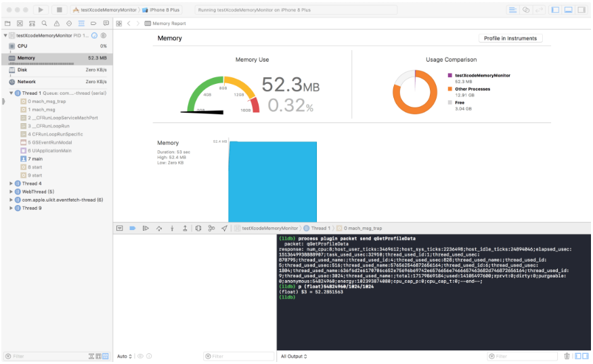Image resolution: width=593 pixels, height=364 pixels.
Task: Click the Quick Look eye icon
Action: coord(140,356)
